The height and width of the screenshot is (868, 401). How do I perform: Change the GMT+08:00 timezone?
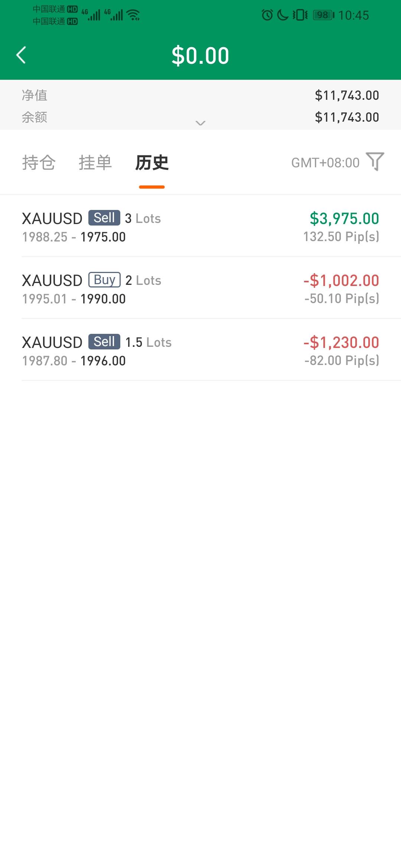[325, 162]
